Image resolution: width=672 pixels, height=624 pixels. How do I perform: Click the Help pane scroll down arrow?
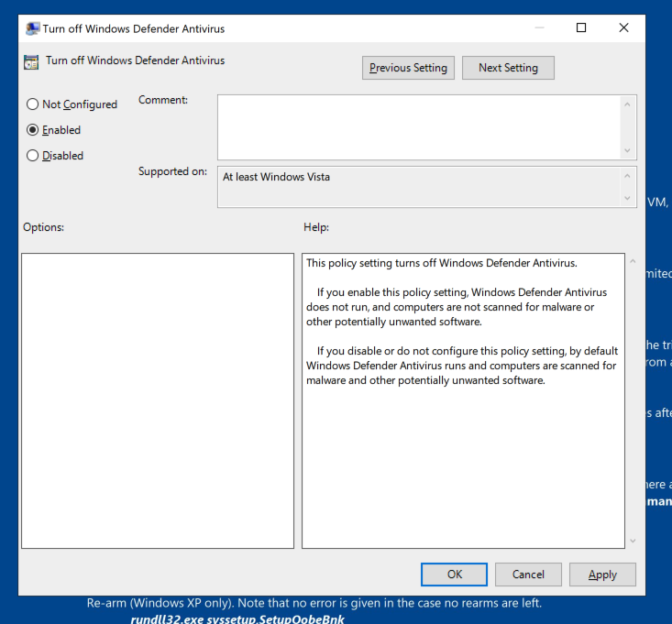click(x=633, y=541)
